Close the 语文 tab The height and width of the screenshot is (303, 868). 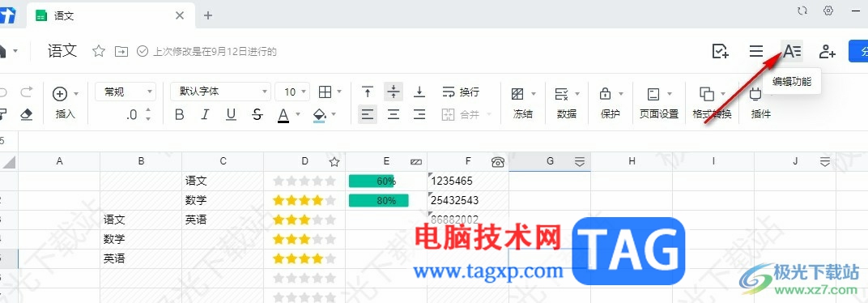(180, 15)
